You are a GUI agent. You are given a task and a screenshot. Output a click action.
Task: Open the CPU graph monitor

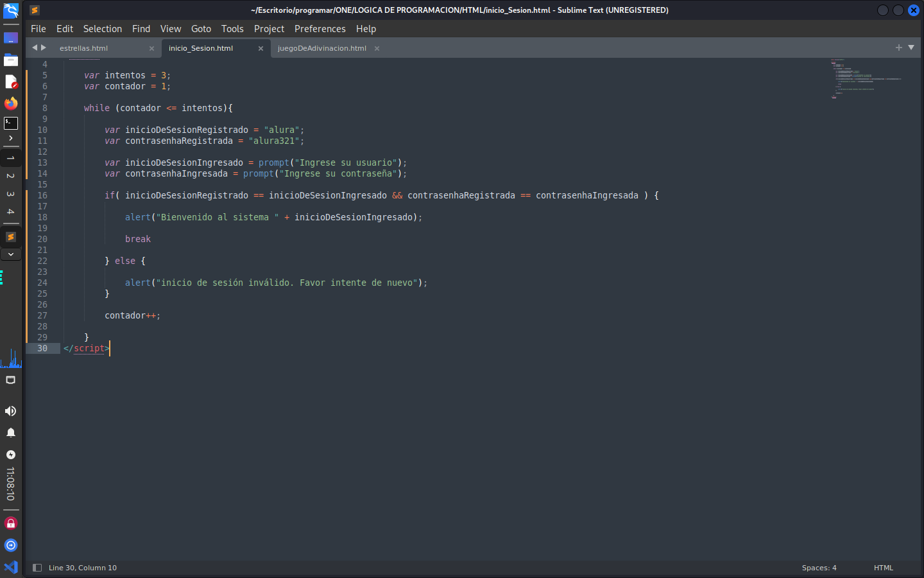point(11,358)
